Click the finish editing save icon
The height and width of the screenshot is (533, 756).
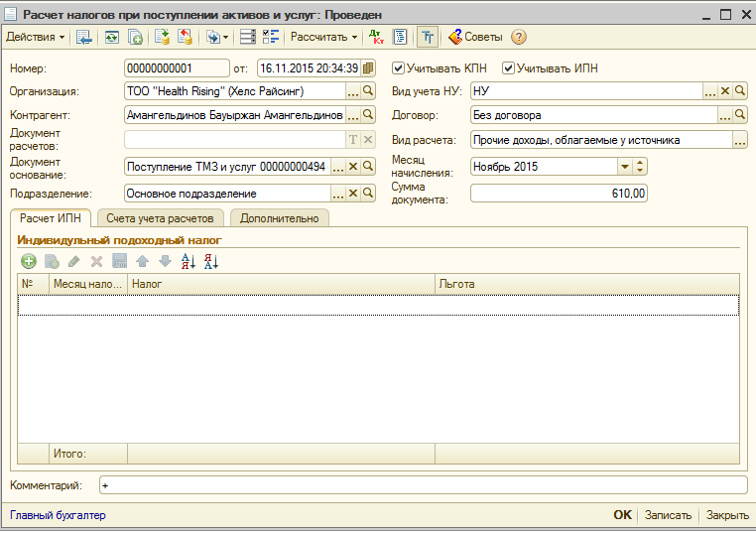(119, 261)
